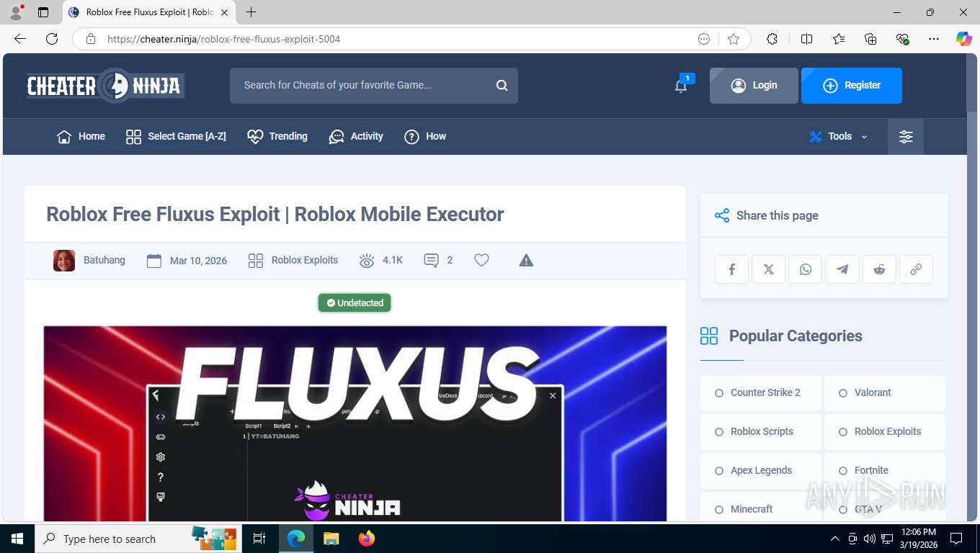Open the tab actions menu icon
This screenshot has height=553, width=980.
click(43, 12)
